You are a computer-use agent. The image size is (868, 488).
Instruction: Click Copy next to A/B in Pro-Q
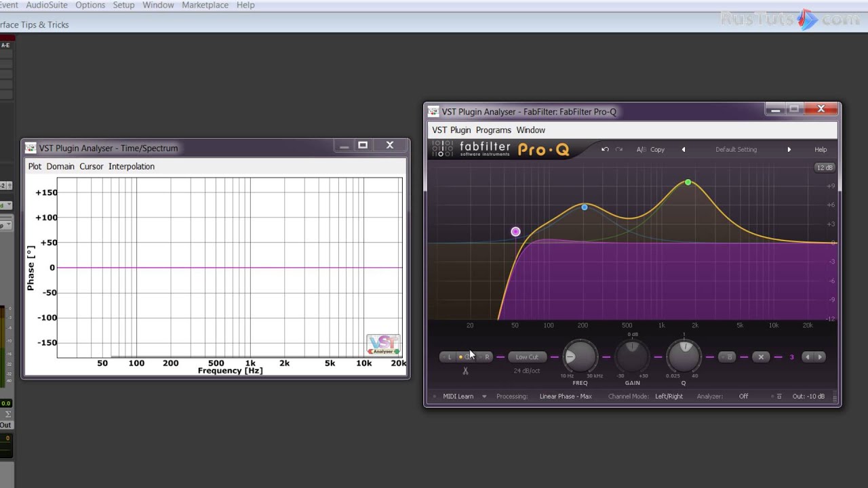pos(658,149)
